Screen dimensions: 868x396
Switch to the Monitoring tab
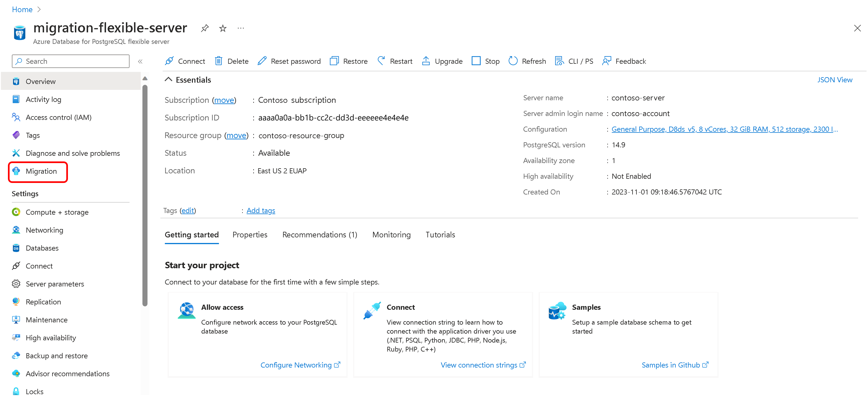pos(391,234)
